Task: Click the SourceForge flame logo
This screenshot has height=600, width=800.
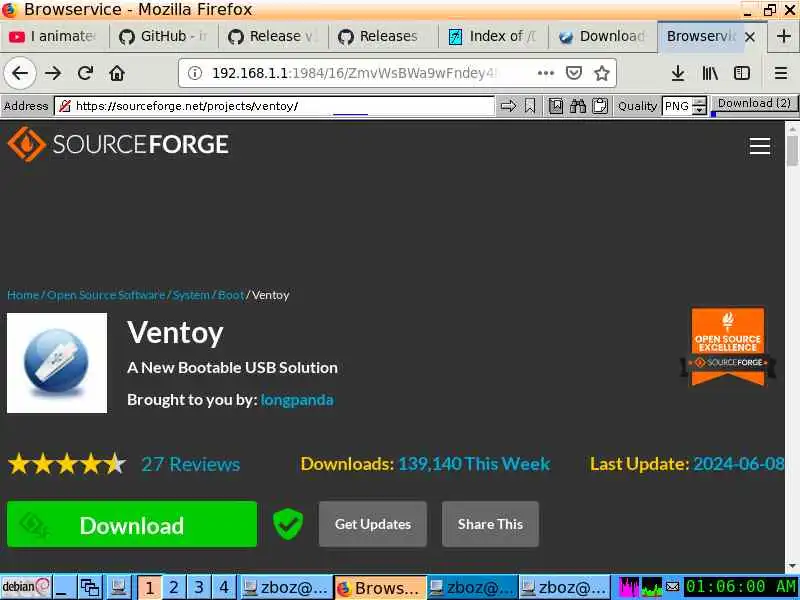Action: [27, 144]
